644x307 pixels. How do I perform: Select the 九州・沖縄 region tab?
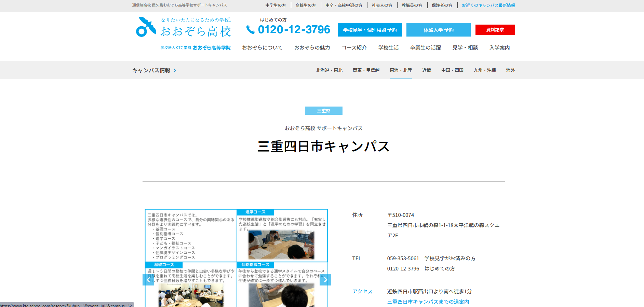[485, 70]
